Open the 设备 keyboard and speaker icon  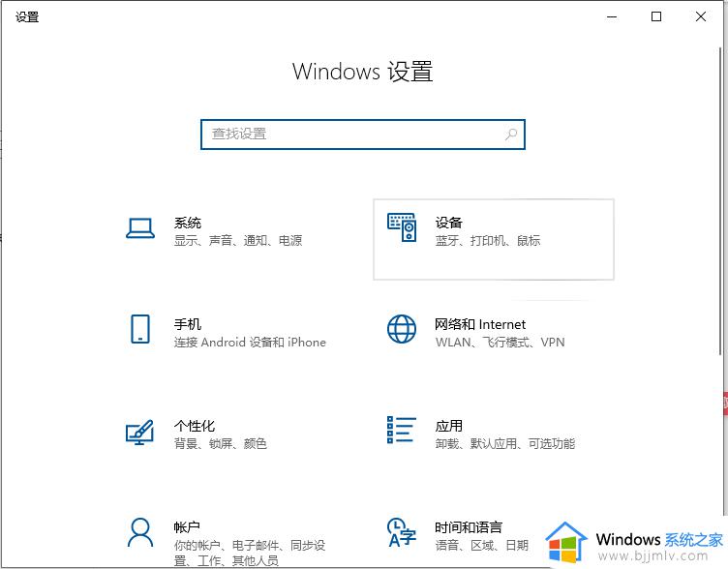(x=402, y=227)
